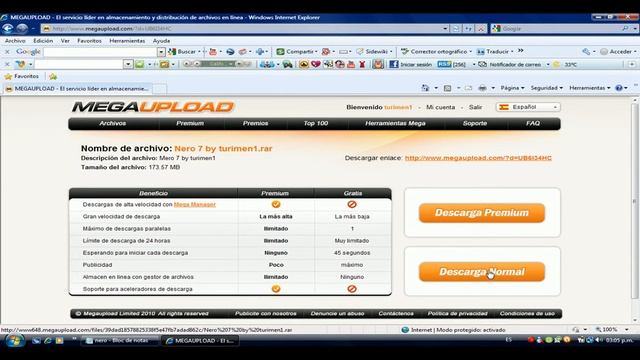640x360 pixels.
Task: Open the Herramientas command bar dropdown
Action: click(x=590, y=88)
